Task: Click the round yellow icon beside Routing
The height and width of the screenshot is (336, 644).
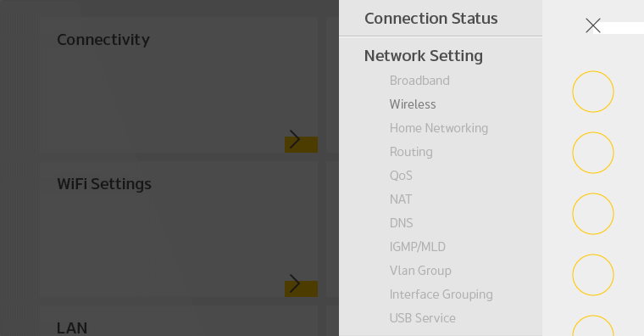Action: pos(592,153)
